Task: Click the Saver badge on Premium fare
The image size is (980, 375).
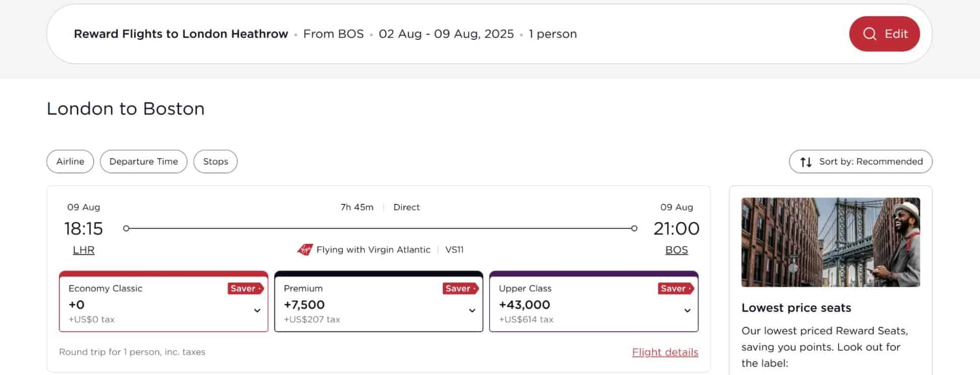Action: [x=459, y=288]
